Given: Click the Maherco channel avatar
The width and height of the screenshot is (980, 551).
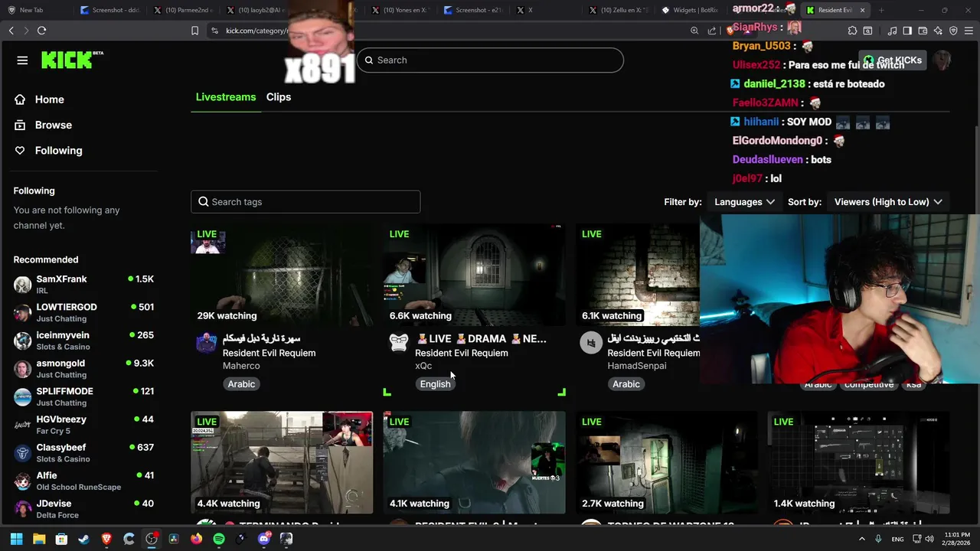Looking at the screenshot, I should (207, 343).
